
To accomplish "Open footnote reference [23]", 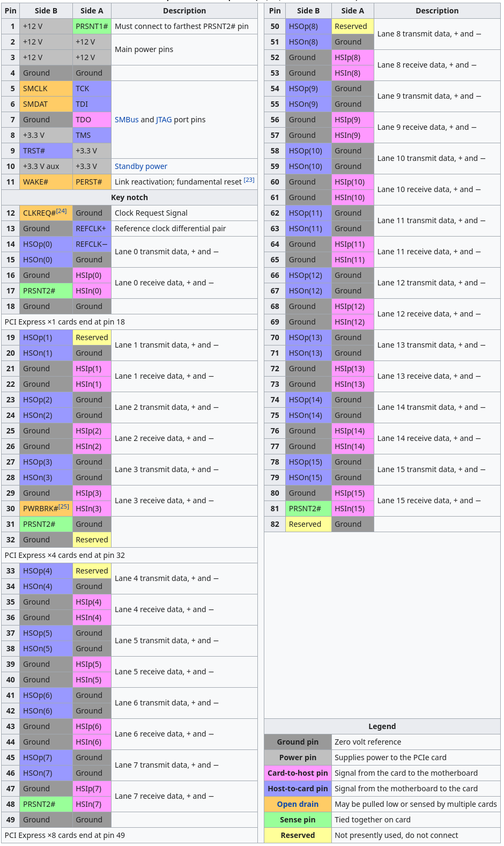I will click(249, 180).
